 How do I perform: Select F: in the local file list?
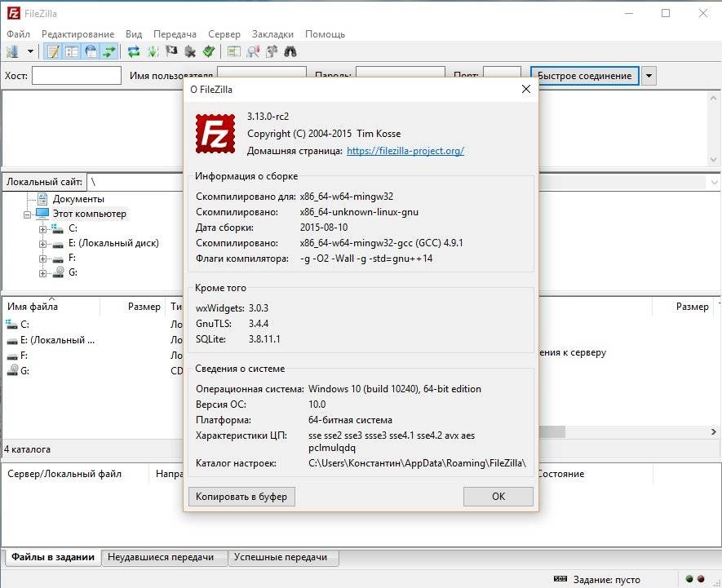pos(24,356)
